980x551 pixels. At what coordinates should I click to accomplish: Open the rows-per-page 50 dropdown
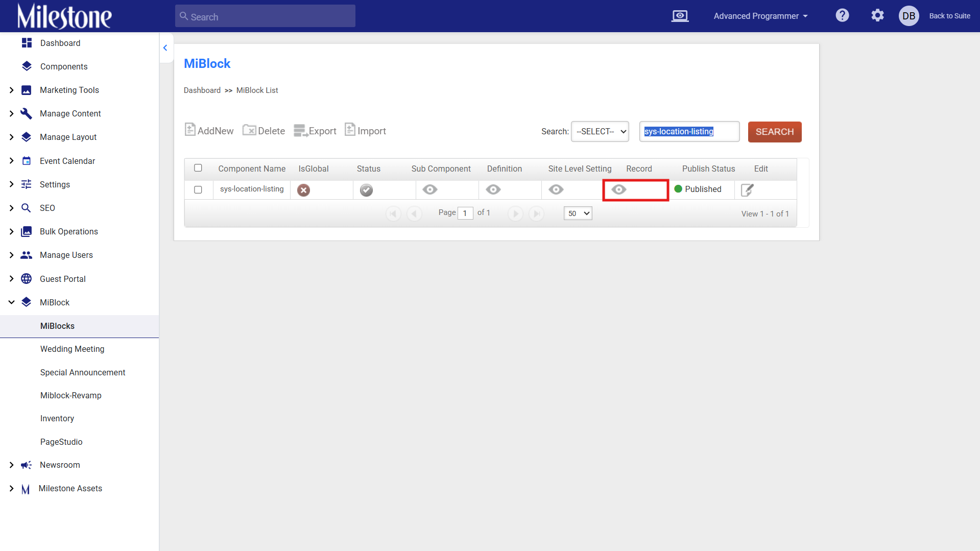coord(578,213)
